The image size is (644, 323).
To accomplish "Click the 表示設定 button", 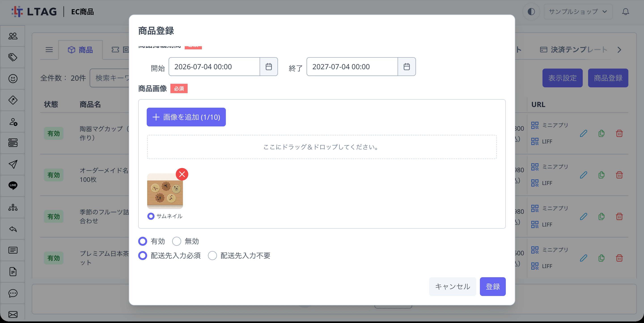I will click(x=562, y=78).
